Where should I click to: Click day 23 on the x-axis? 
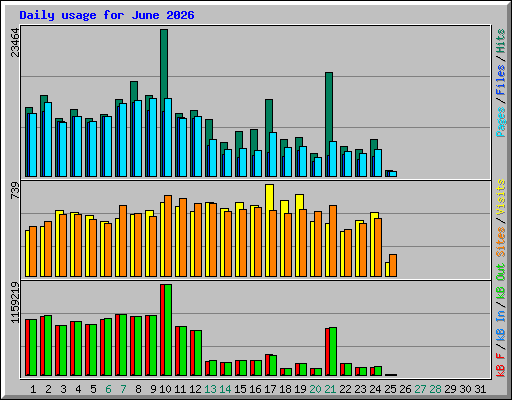[360, 389]
